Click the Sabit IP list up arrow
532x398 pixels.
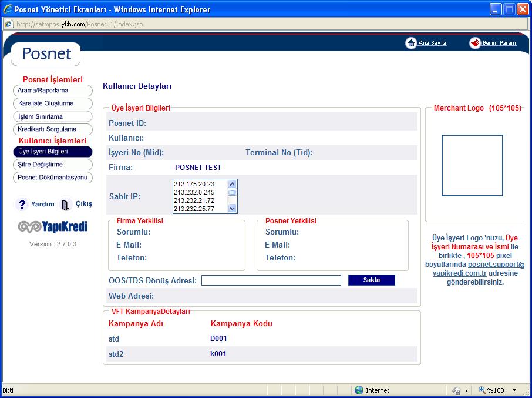[x=232, y=184]
